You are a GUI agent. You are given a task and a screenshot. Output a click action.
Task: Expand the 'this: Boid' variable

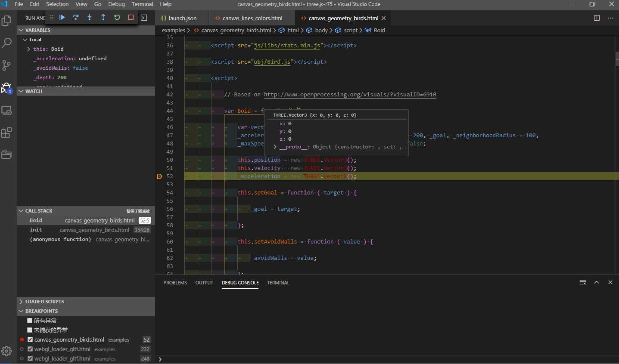click(x=28, y=49)
